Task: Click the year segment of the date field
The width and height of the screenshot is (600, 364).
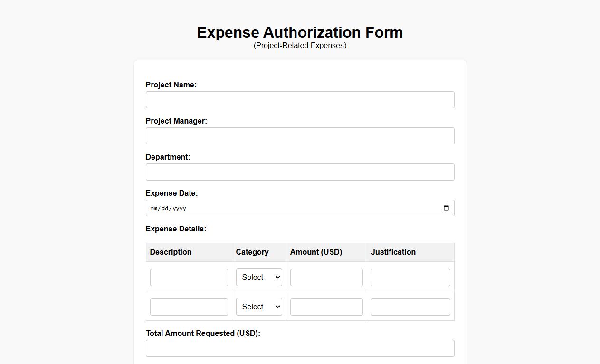Action: click(x=179, y=208)
